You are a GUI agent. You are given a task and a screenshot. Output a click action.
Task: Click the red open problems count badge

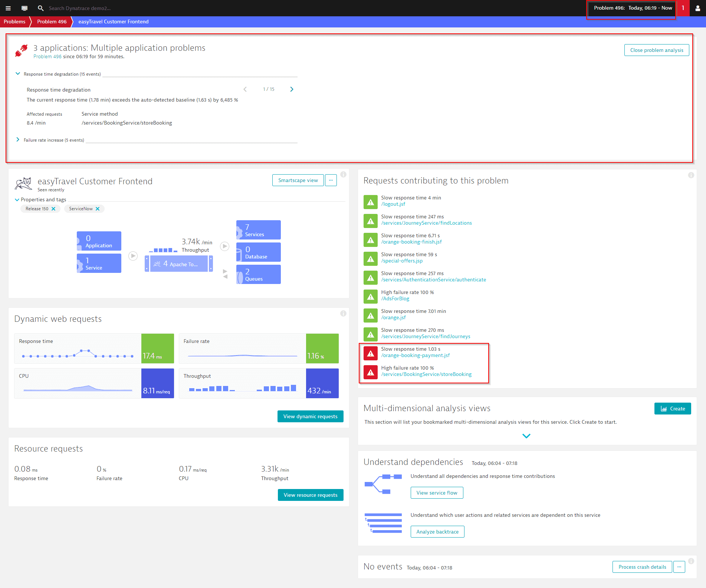tap(683, 8)
